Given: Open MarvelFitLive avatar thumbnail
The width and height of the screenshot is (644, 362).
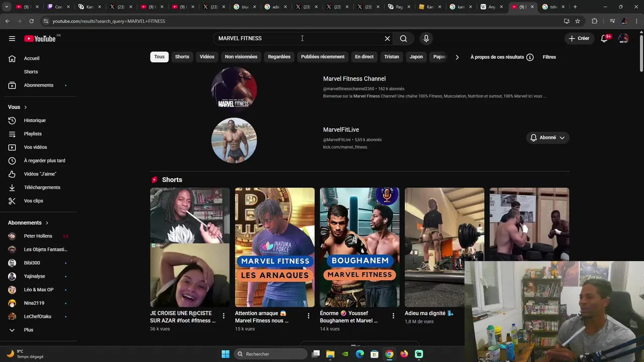Looking at the screenshot, I should coord(234,140).
